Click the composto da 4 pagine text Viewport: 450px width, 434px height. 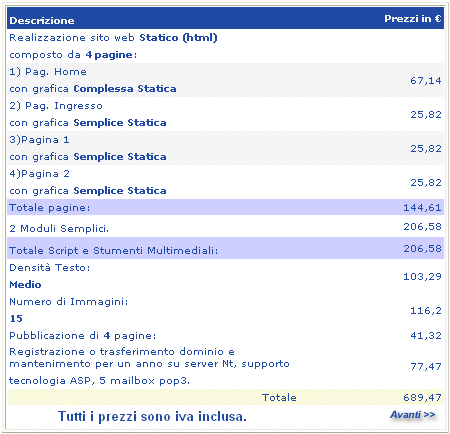click(x=73, y=55)
